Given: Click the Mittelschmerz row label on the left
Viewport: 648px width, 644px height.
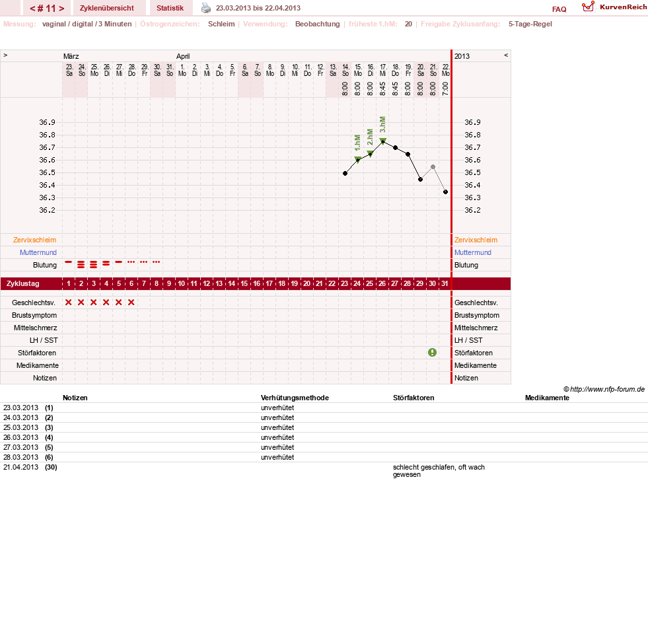Looking at the screenshot, I should click(36, 328).
